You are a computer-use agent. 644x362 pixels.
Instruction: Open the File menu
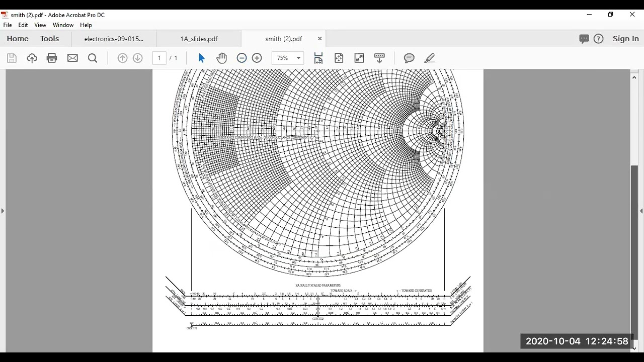point(8,25)
